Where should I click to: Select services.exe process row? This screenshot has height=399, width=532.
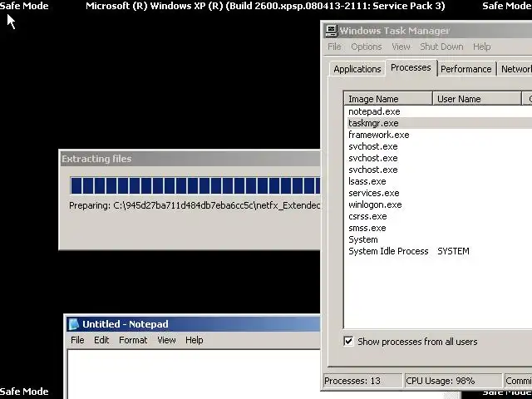tap(440, 193)
